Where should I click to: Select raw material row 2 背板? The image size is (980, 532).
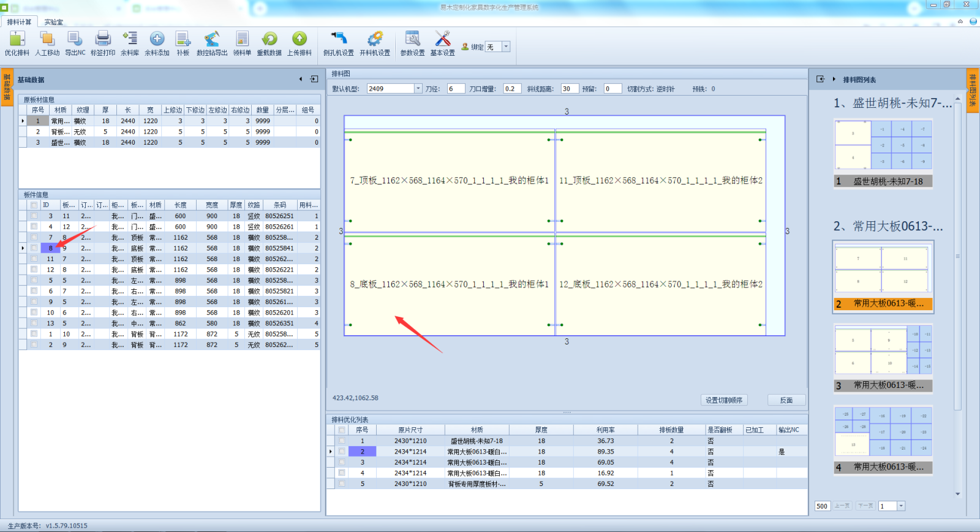(169, 132)
